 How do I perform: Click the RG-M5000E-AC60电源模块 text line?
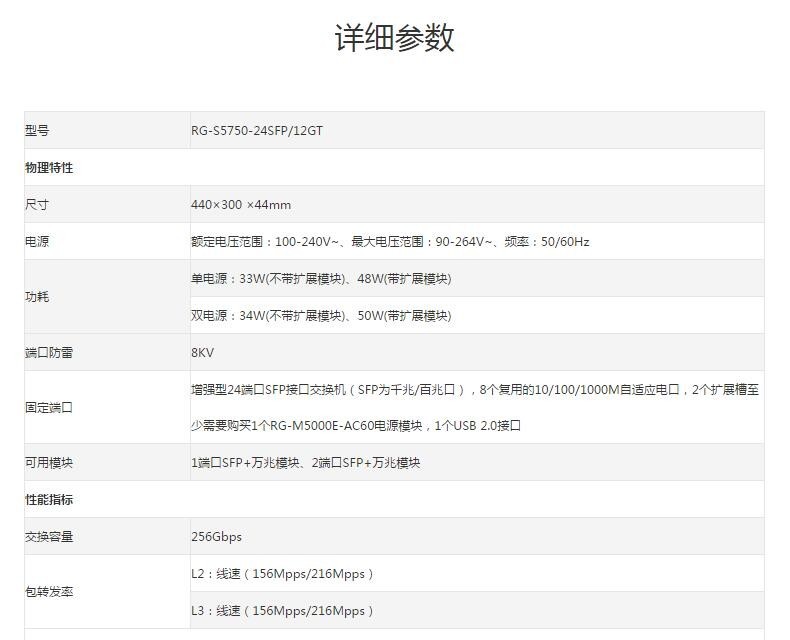click(x=356, y=426)
